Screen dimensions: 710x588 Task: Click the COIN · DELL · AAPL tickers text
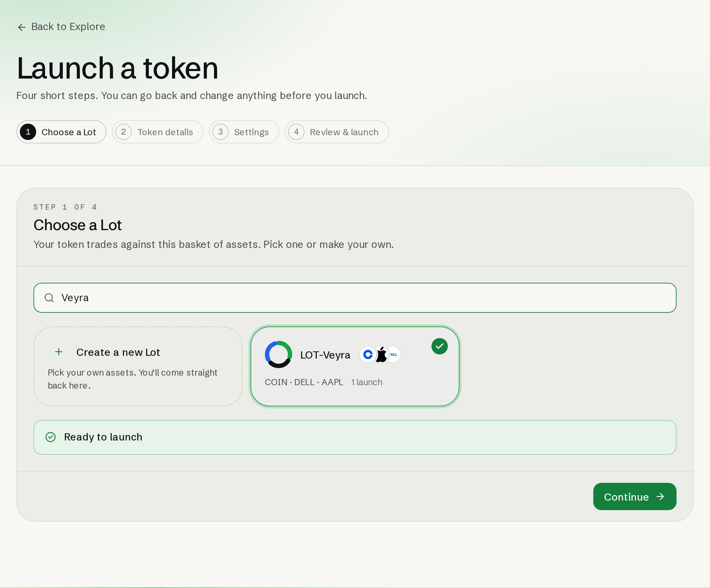click(304, 382)
